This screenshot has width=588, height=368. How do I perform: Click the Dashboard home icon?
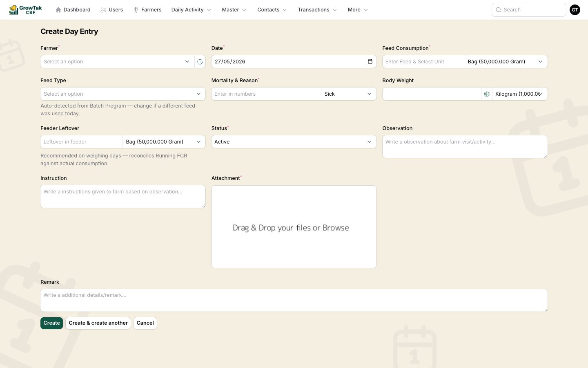(58, 10)
